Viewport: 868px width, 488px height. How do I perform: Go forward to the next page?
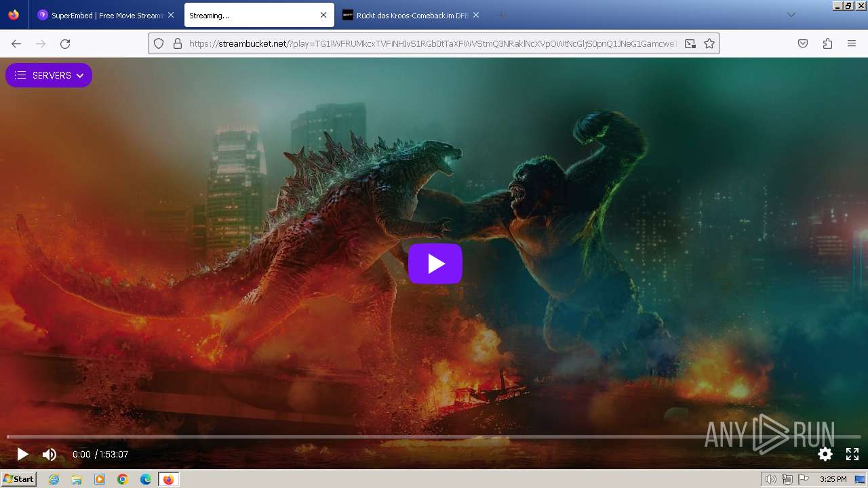(x=41, y=43)
